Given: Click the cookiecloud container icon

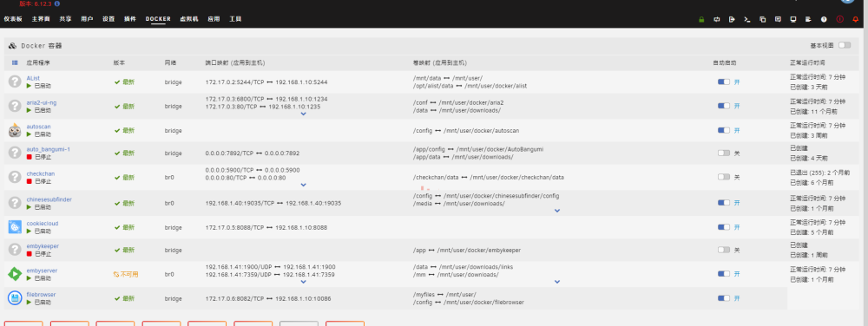Looking at the screenshot, I should [x=15, y=226].
